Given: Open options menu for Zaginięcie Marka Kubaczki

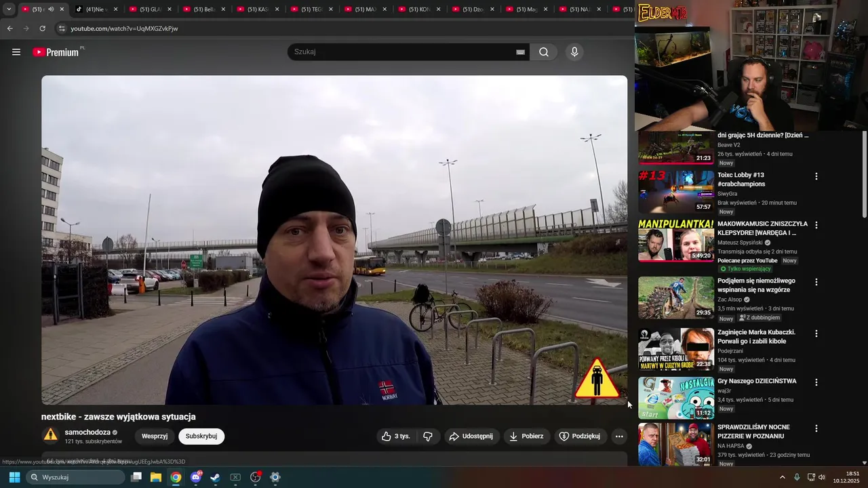Looking at the screenshot, I should 816,333.
